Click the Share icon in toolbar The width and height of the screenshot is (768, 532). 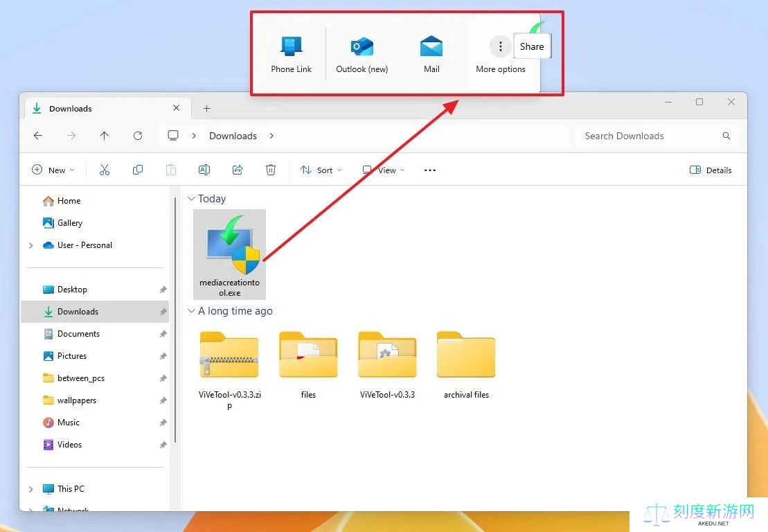(x=238, y=170)
